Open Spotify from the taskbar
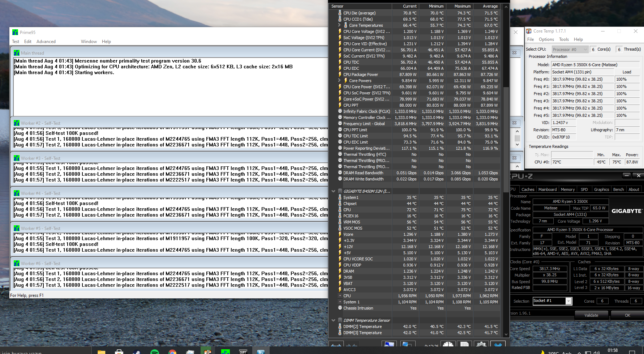The height and width of the screenshot is (354, 644). tap(154, 351)
